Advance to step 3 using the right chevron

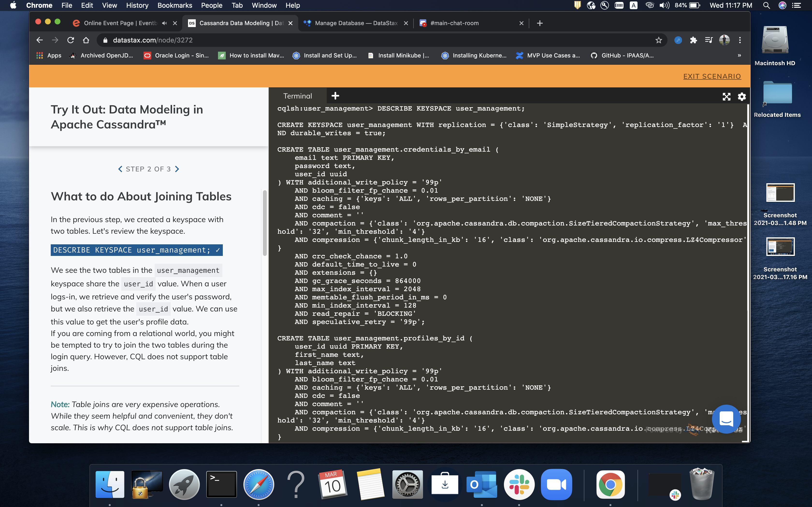177,169
